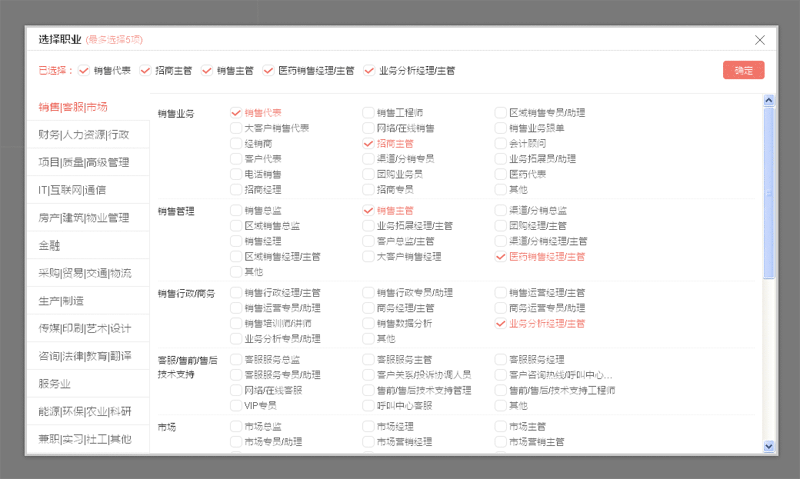Click scrollbar down arrow in job list
The height and width of the screenshot is (479, 800).
(769, 446)
